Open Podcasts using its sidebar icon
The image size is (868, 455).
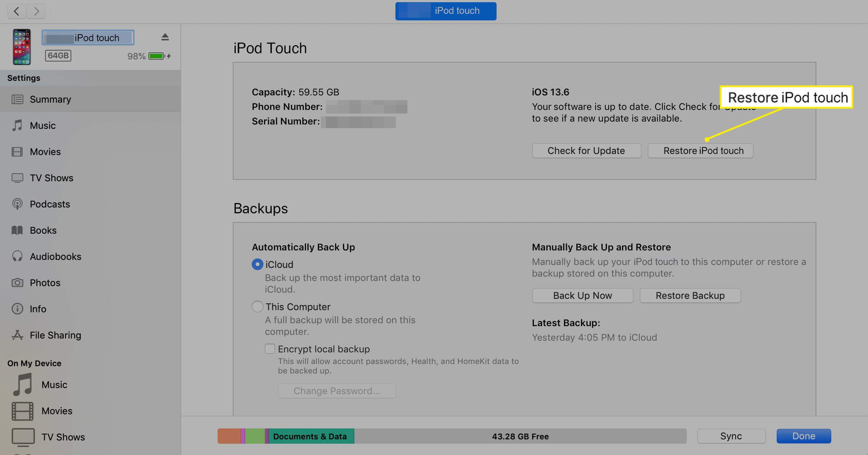(x=17, y=204)
